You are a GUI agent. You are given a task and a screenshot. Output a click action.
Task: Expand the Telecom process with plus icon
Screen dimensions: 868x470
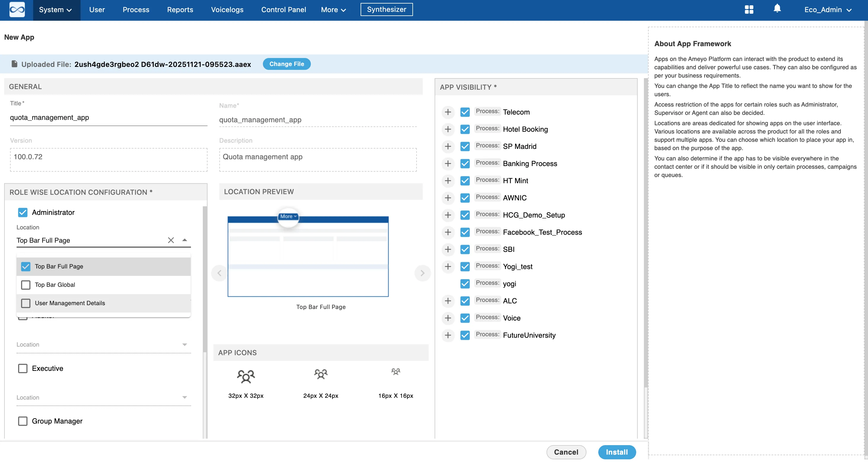point(448,112)
